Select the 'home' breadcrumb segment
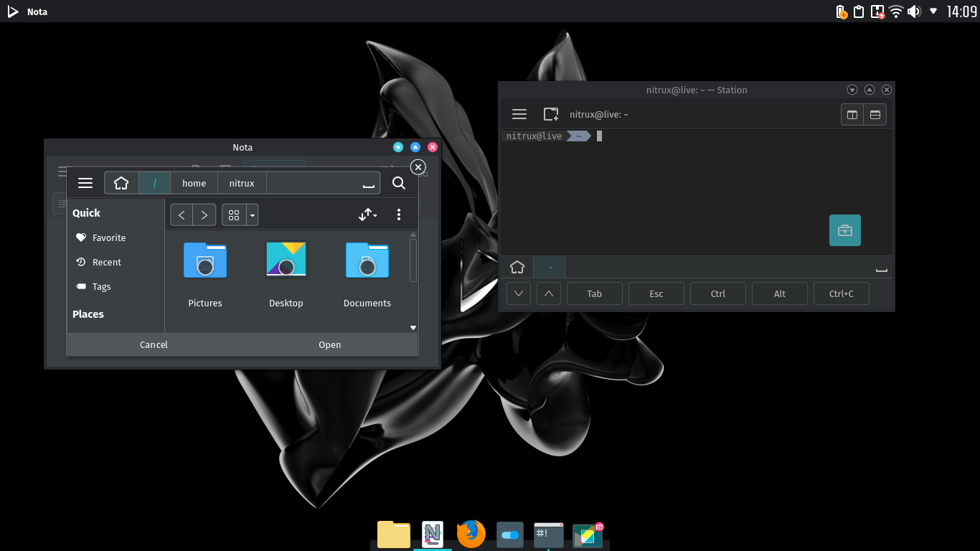The image size is (980, 551). tap(194, 183)
